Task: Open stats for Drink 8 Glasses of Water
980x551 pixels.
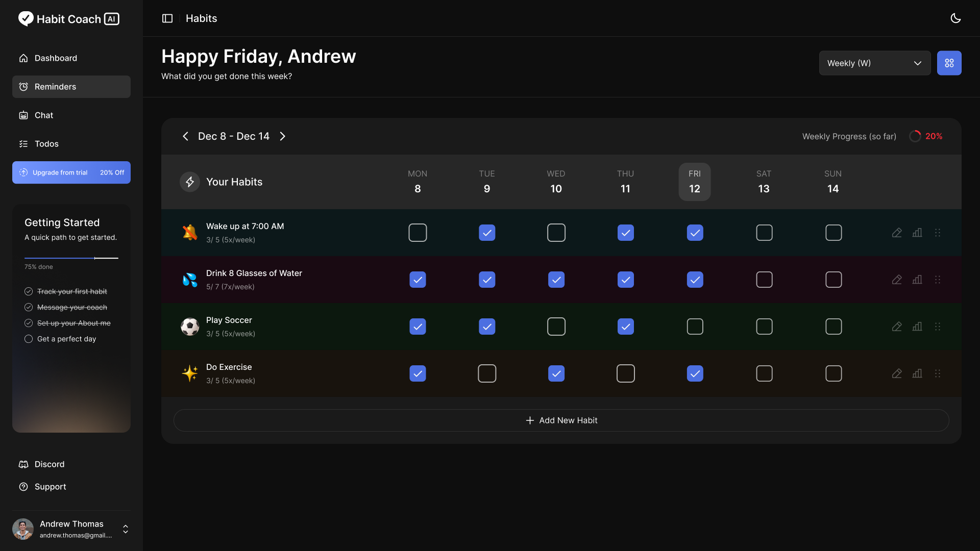Action: [x=917, y=280]
